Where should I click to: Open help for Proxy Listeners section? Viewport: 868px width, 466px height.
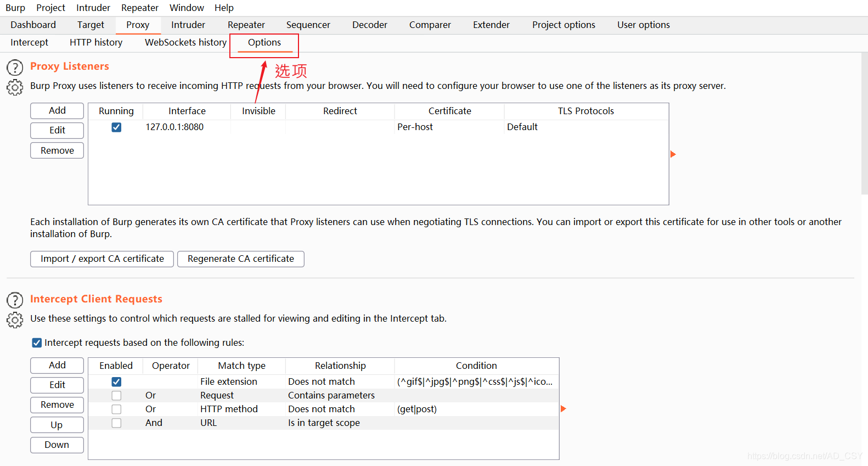[x=15, y=68]
